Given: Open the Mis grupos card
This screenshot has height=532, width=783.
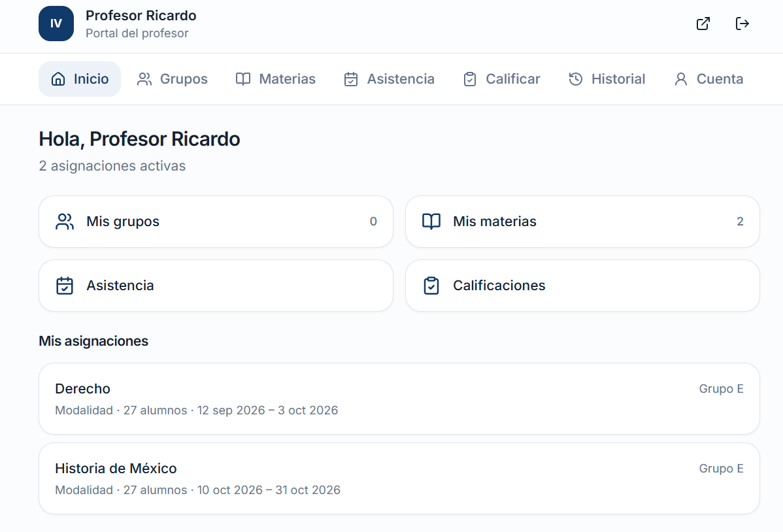Looking at the screenshot, I should click(216, 222).
